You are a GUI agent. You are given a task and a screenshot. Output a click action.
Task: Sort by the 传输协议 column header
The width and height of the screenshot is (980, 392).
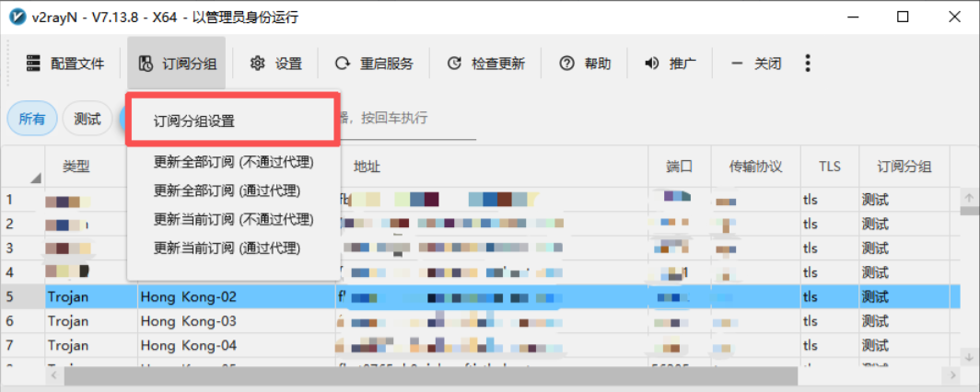(755, 166)
